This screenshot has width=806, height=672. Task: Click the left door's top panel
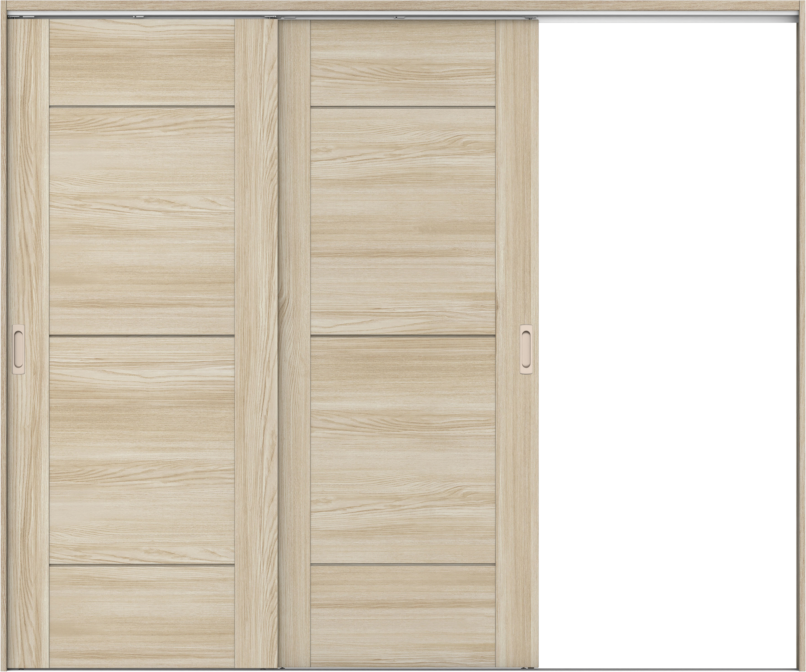pos(142,62)
